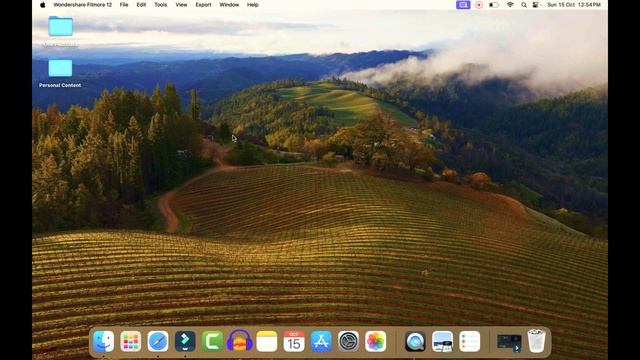Select the topmost desktop folder icon

(60, 26)
